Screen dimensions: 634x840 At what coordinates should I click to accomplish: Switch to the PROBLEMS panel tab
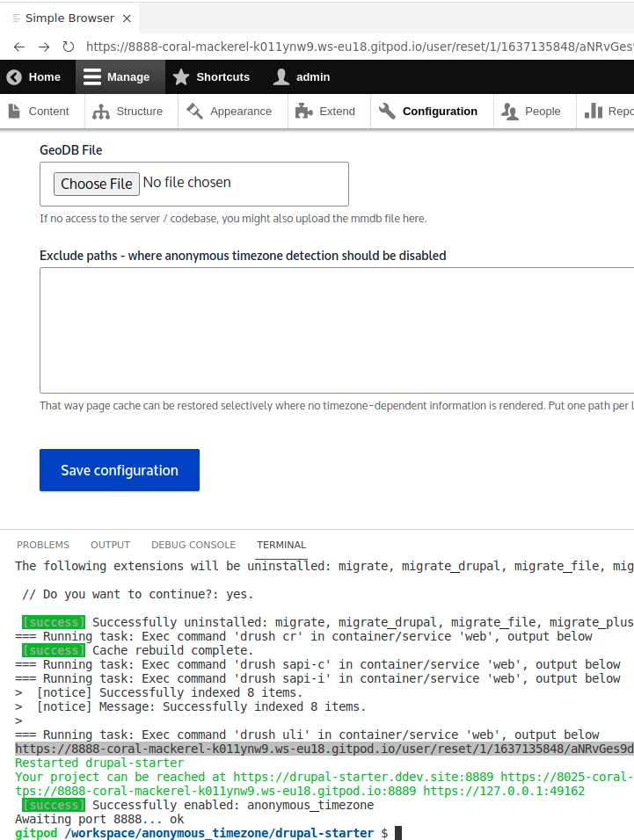click(x=43, y=545)
